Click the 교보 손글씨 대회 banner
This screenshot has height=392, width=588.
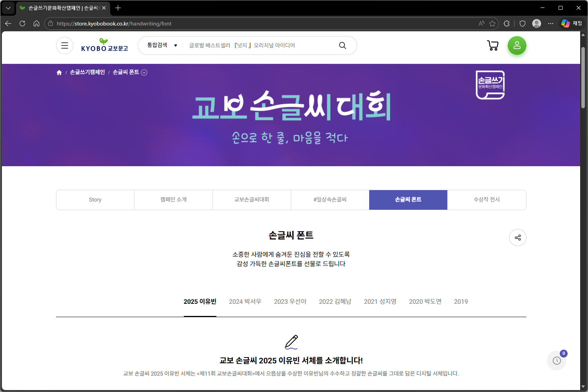(291, 115)
